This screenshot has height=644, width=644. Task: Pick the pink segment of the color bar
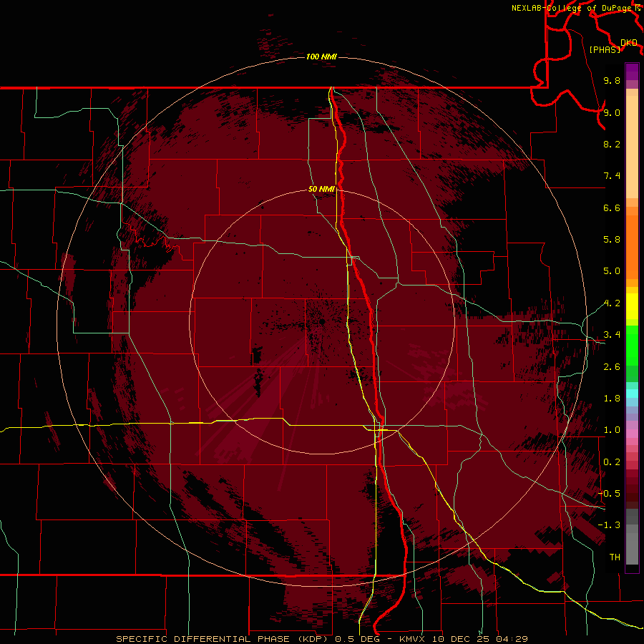tap(632, 434)
